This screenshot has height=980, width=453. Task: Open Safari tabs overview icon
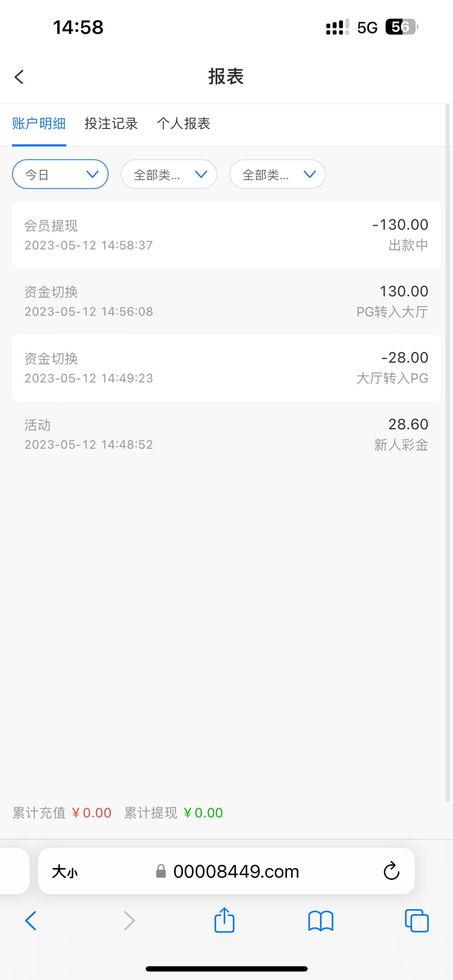pyautogui.click(x=417, y=921)
